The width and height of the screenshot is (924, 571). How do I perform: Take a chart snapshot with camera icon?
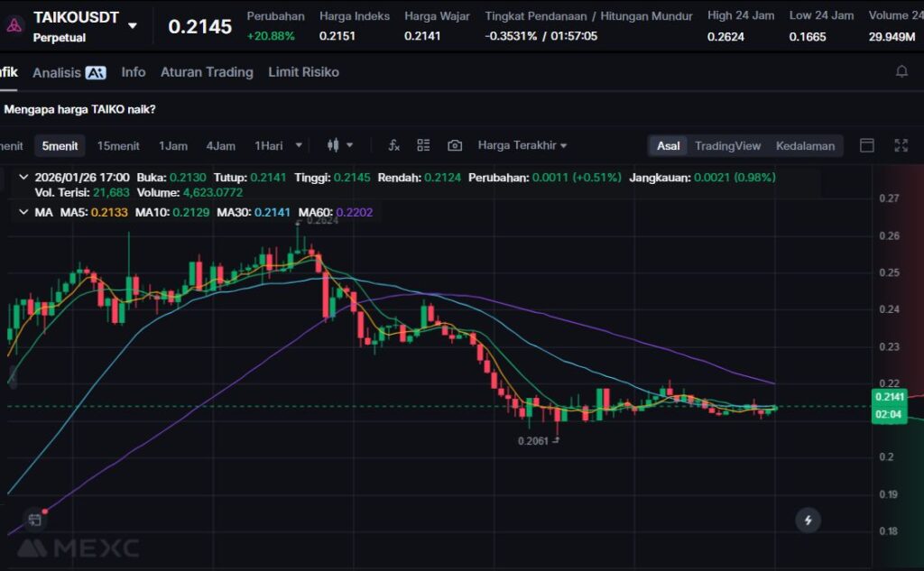pos(455,145)
